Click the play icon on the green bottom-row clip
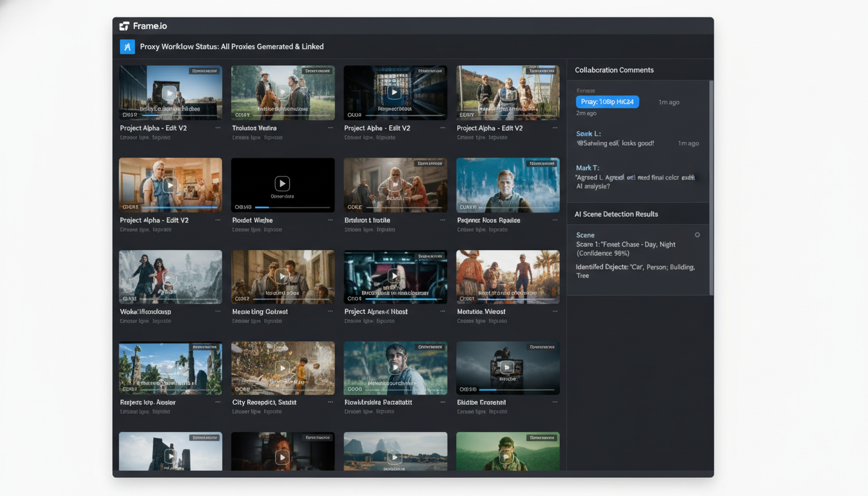Viewport: 868px width, 496px height. click(x=508, y=456)
